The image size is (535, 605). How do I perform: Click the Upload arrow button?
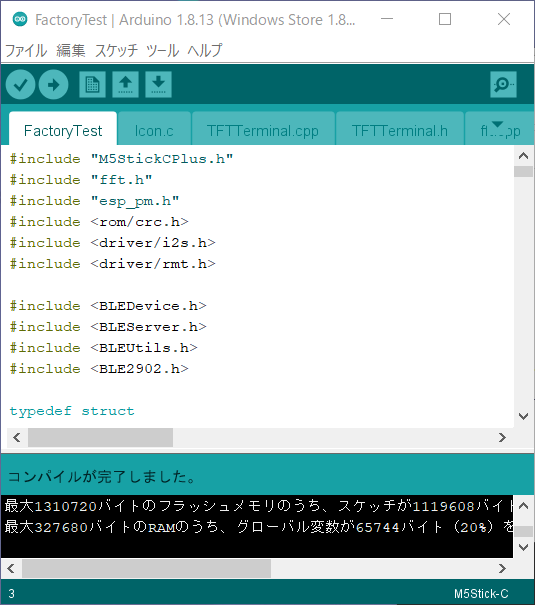coord(54,84)
